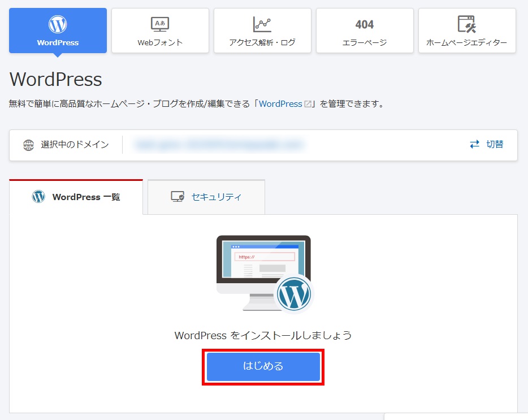Click the Webフォント monitor icon
Image resolution: width=528 pixels, height=420 pixels.
point(160,24)
